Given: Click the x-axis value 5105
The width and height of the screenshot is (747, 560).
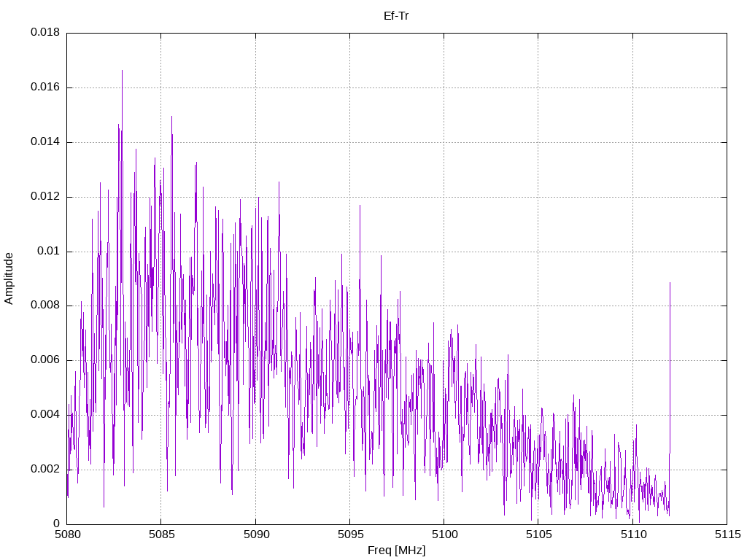Looking at the screenshot, I should pos(539,534).
